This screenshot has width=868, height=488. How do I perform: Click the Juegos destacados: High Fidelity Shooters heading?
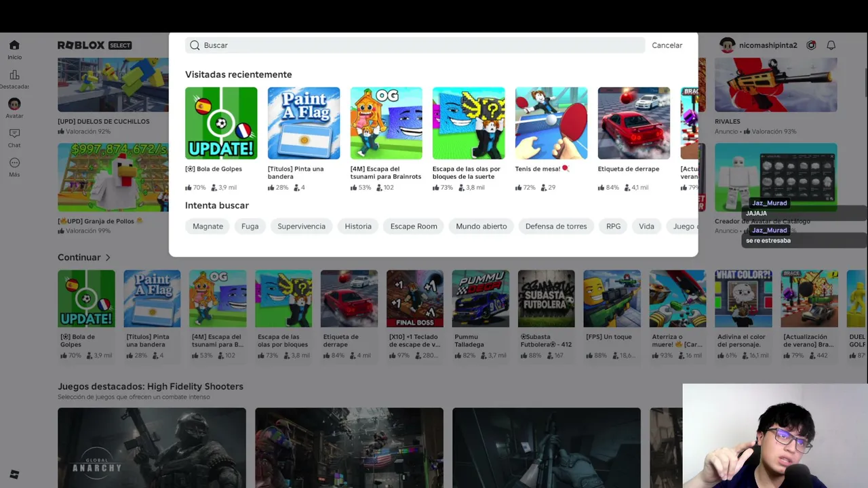pyautogui.click(x=151, y=386)
